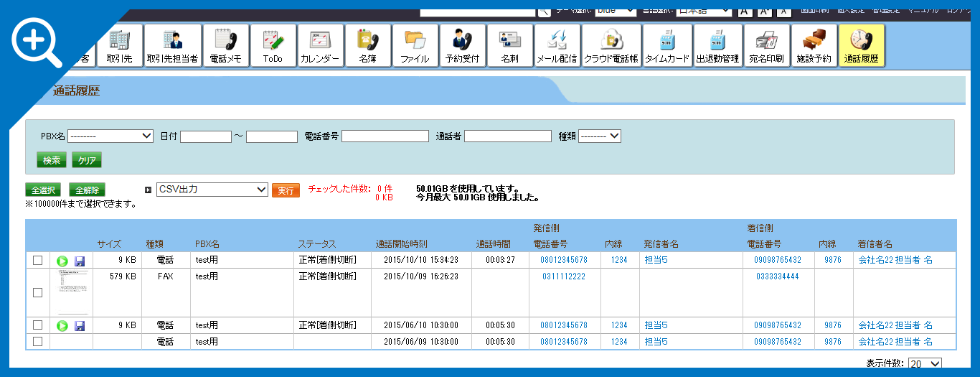Switch to the 通話履歴 tab
This screenshot has width=980, height=377.
(861, 46)
